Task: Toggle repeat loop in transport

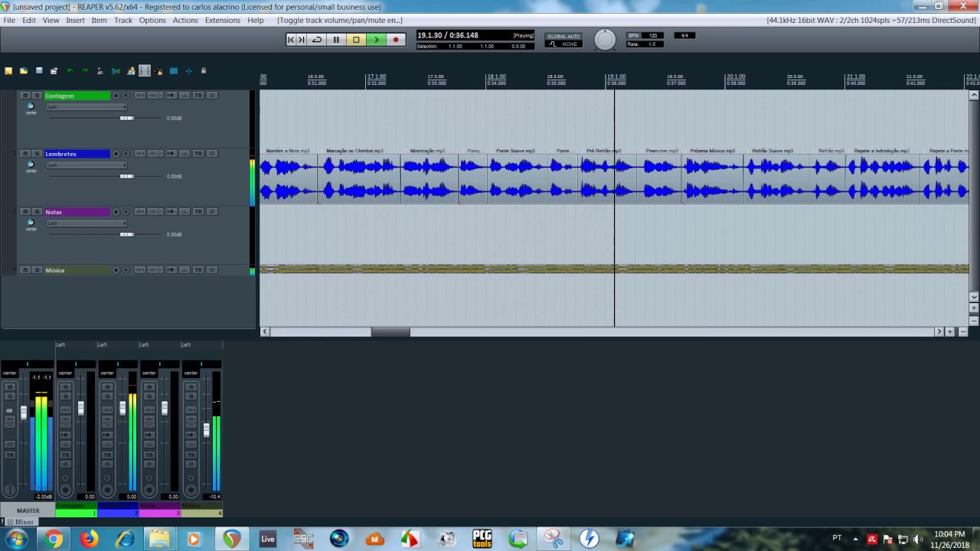Action: (317, 40)
